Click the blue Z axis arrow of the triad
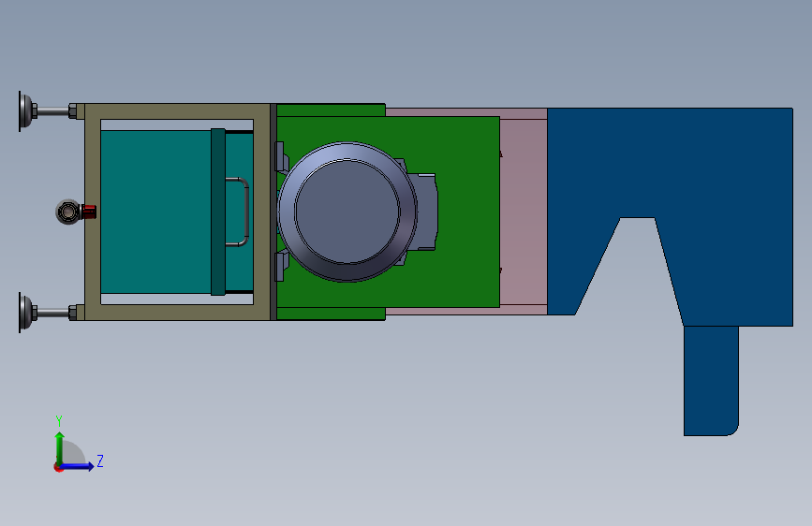This screenshot has height=526, width=812. 78,466
